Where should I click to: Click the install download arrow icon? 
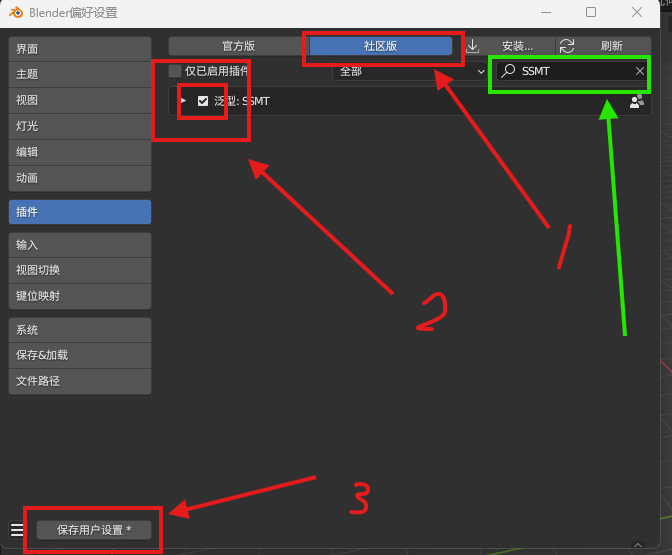coord(472,46)
